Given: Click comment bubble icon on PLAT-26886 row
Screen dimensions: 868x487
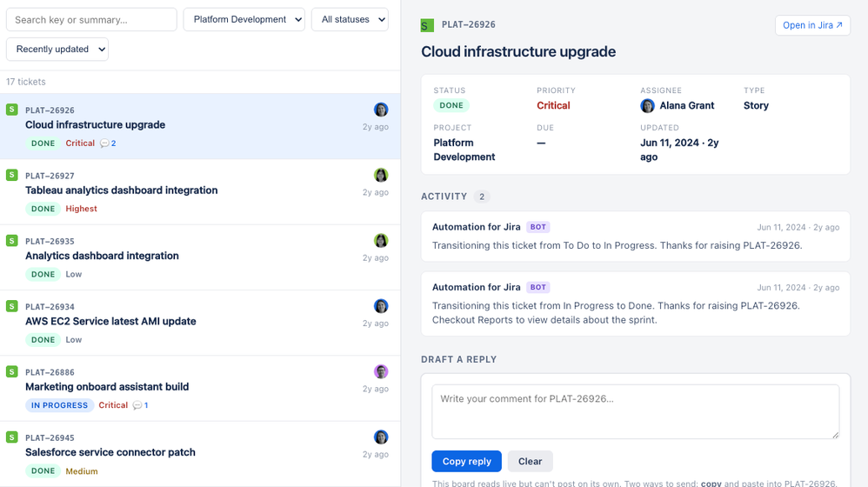Looking at the screenshot, I should 137,405.
